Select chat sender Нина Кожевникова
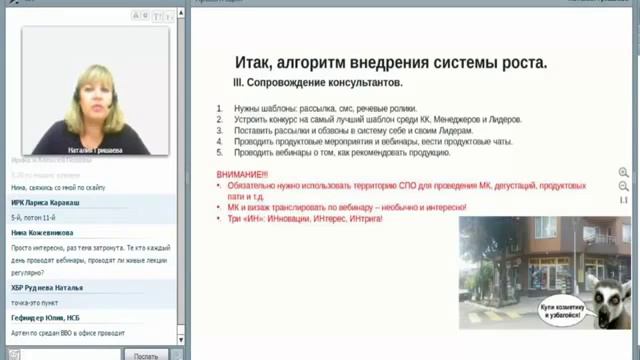The width and height of the screenshot is (640, 360). (x=42, y=233)
